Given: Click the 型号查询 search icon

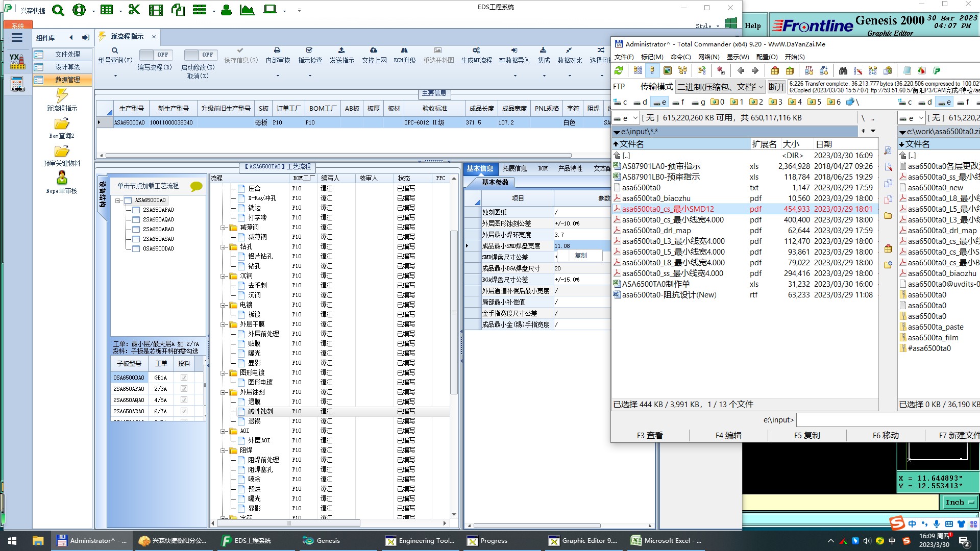Looking at the screenshot, I should [x=115, y=51].
